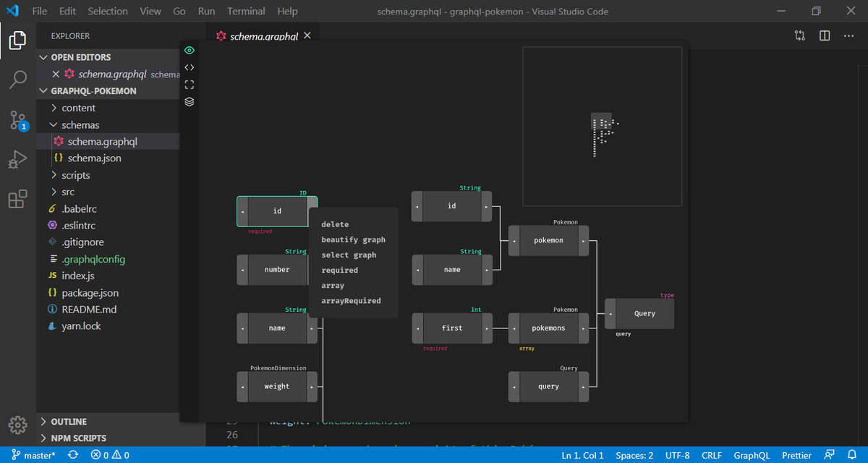Screen dimensions: 868x463
Task: Switch to code view brackets icon
Action: click(x=190, y=67)
